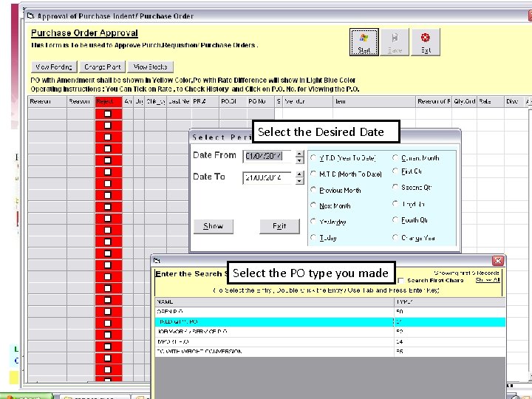Click the PO.Dt column header
The image size is (532, 399).
(x=233, y=101)
